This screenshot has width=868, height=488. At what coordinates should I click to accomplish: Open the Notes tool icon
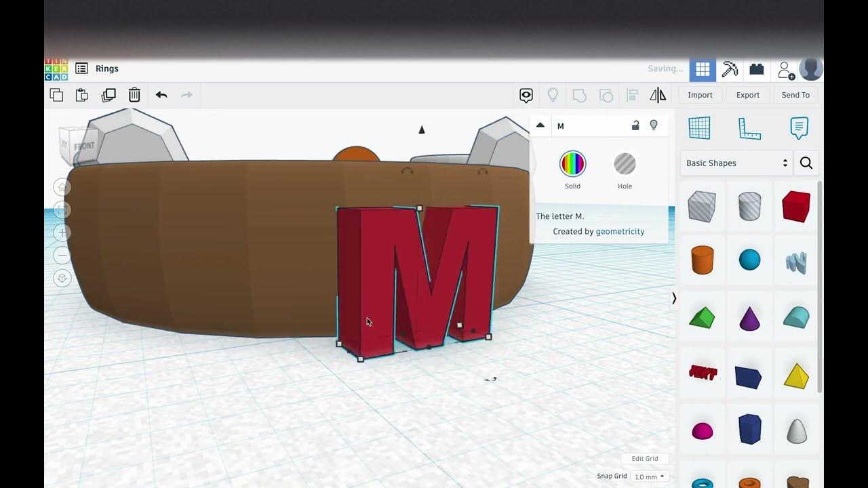800,128
